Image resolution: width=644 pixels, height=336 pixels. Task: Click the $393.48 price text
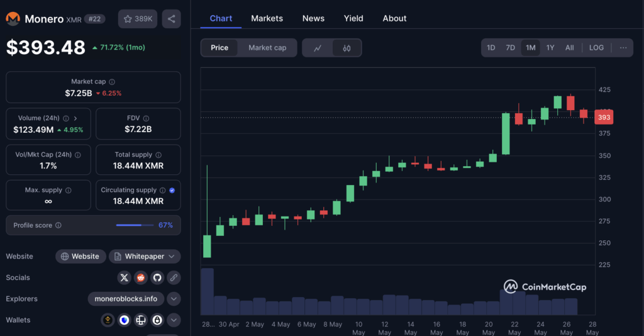pyautogui.click(x=45, y=47)
